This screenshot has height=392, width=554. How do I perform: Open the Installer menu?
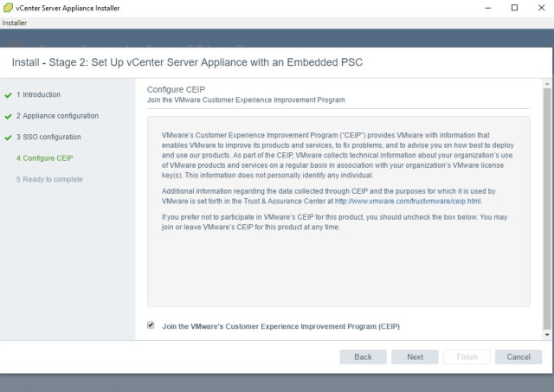[15, 23]
